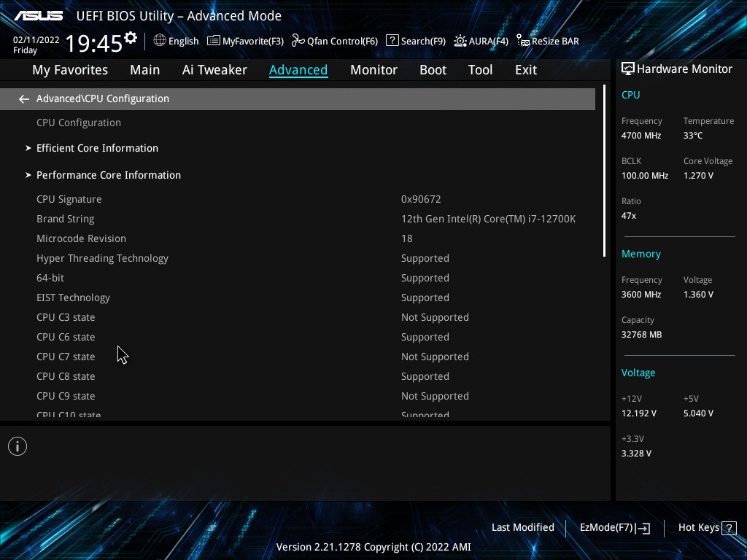The image size is (747, 560).
Task: Open MyFavorite(F3) list icon
Action: [x=214, y=41]
